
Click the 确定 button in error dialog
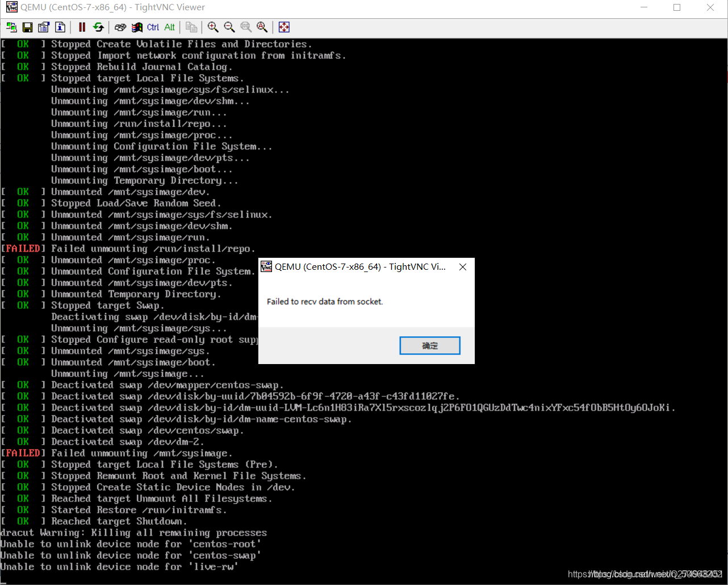coord(430,346)
